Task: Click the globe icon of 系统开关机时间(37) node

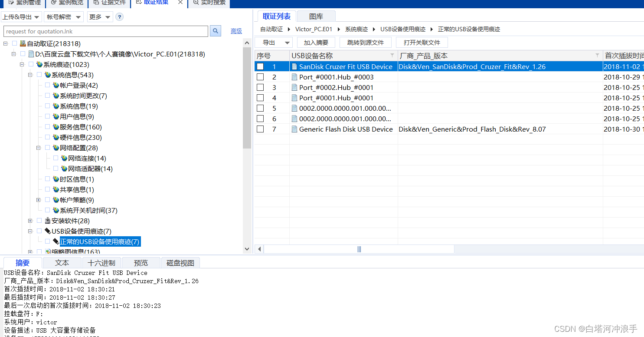Action: 56,210
